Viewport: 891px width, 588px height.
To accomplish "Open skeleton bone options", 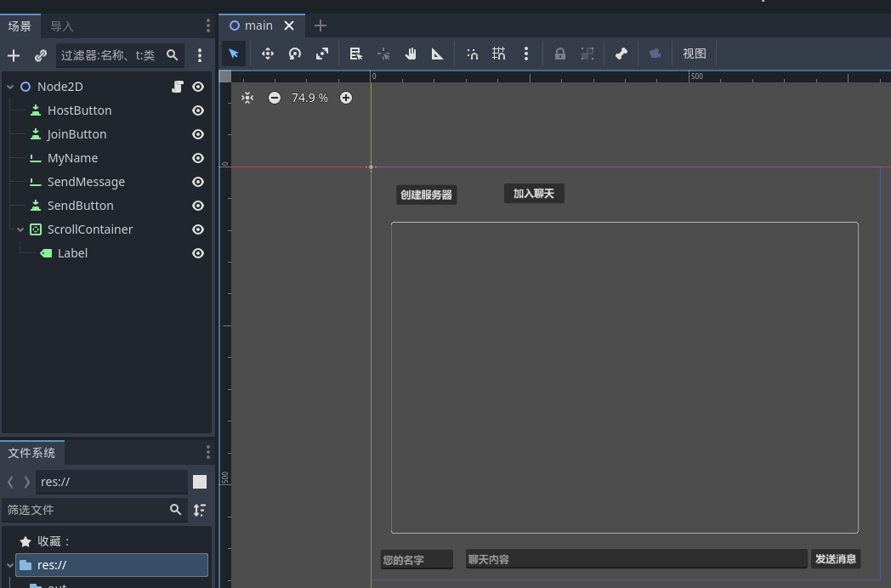I will pos(621,54).
